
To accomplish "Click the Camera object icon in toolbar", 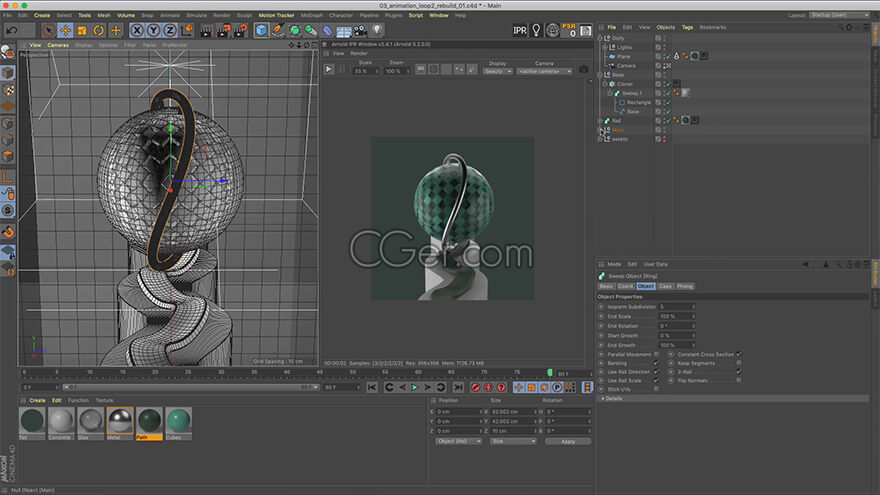I will click(x=361, y=30).
